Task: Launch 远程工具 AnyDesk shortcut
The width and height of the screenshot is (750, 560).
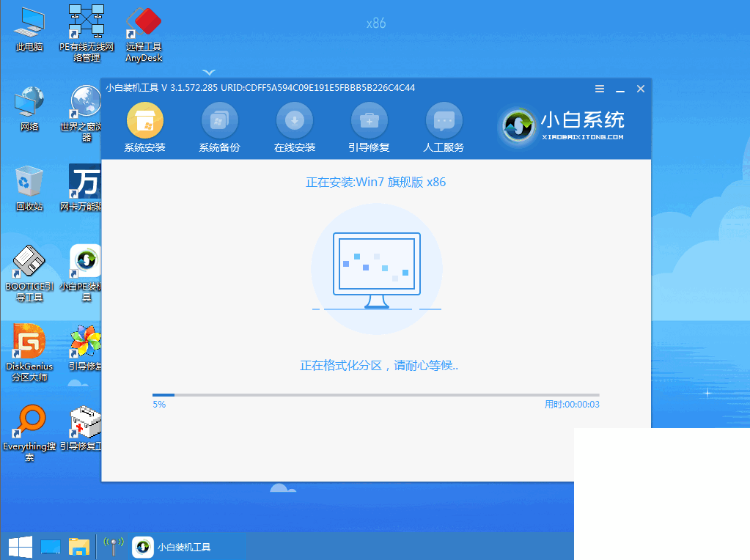Action: coord(144,34)
